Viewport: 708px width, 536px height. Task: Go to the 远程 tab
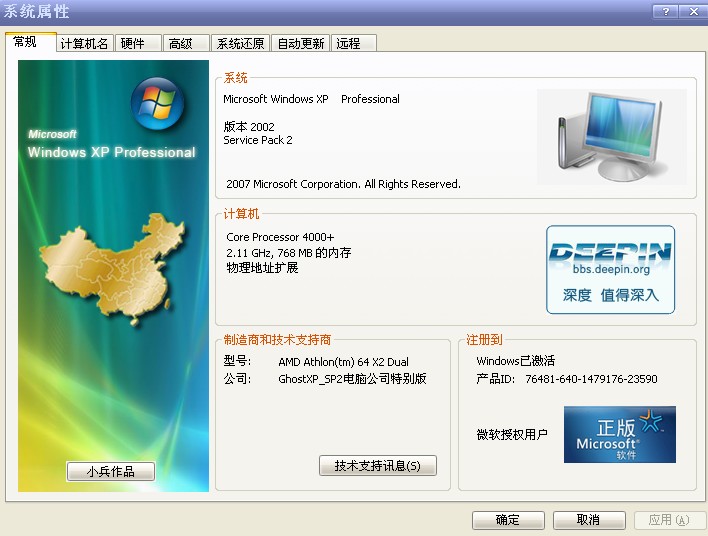[x=354, y=43]
